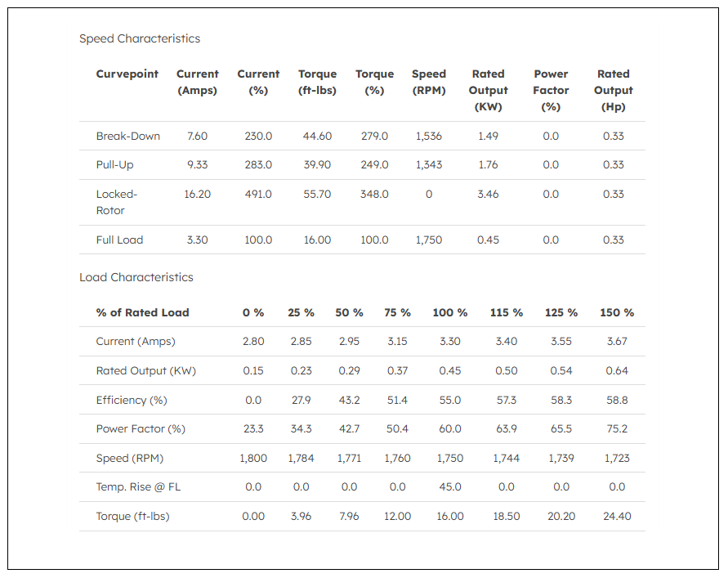
Task: Select Locked-Rotor current value 16.20
Action: (198, 195)
